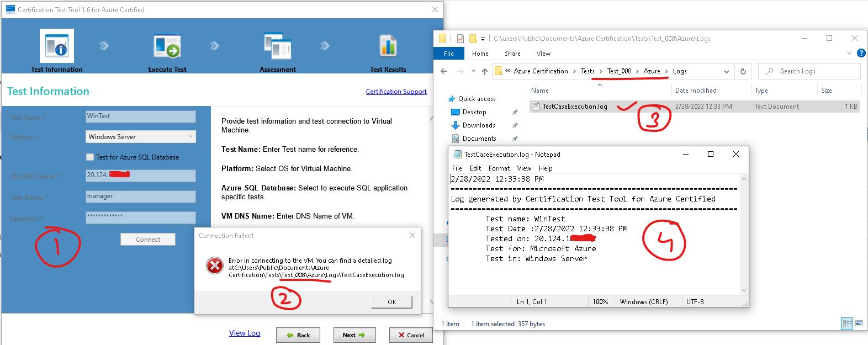The width and height of the screenshot is (868, 345).
Task: Click Test_008 in the breadcrumb path
Action: click(619, 71)
